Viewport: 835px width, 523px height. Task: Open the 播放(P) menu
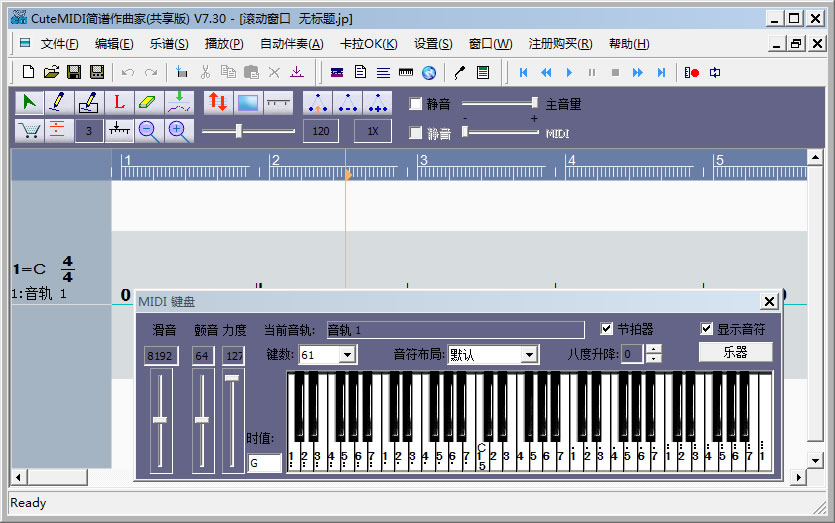(x=224, y=44)
